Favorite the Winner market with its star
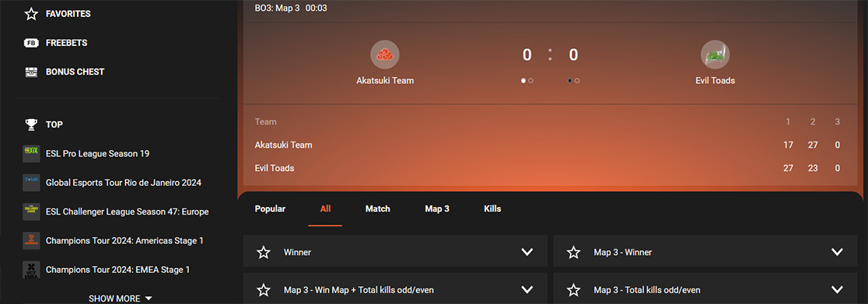 264,252
